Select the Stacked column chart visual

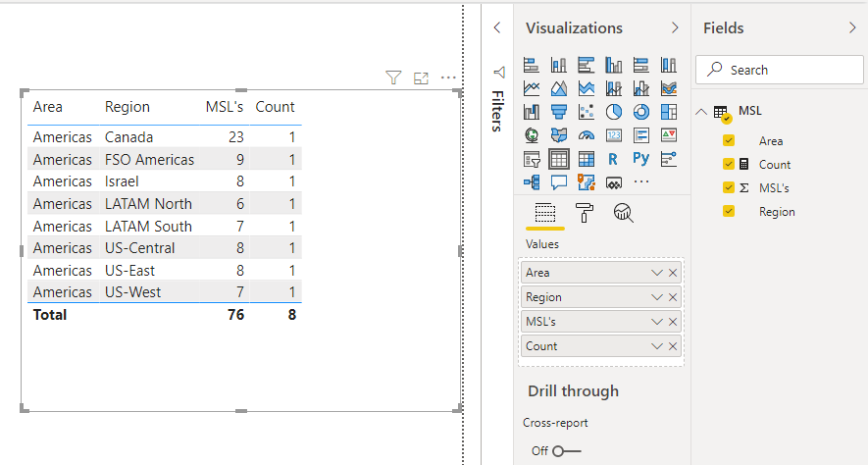pos(558,65)
